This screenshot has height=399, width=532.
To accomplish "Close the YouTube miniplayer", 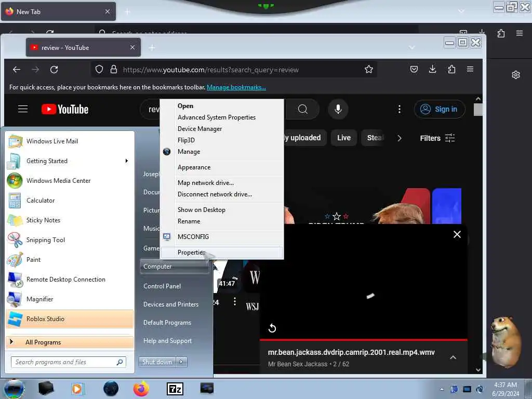I will [x=457, y=234].
